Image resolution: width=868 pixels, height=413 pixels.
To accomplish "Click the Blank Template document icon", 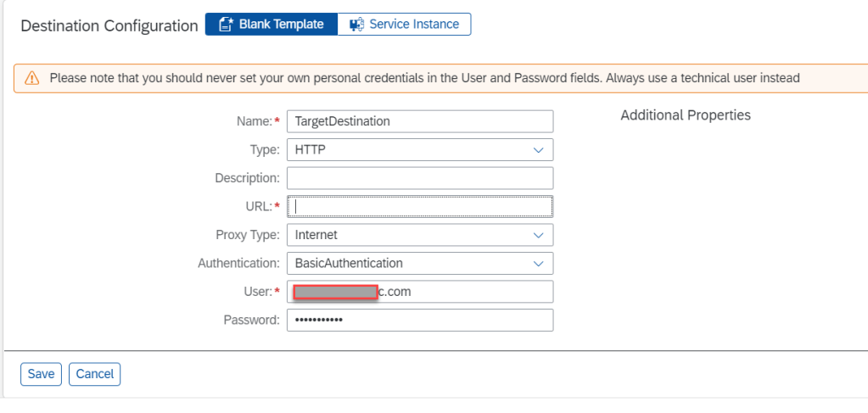I will (226, 25).
